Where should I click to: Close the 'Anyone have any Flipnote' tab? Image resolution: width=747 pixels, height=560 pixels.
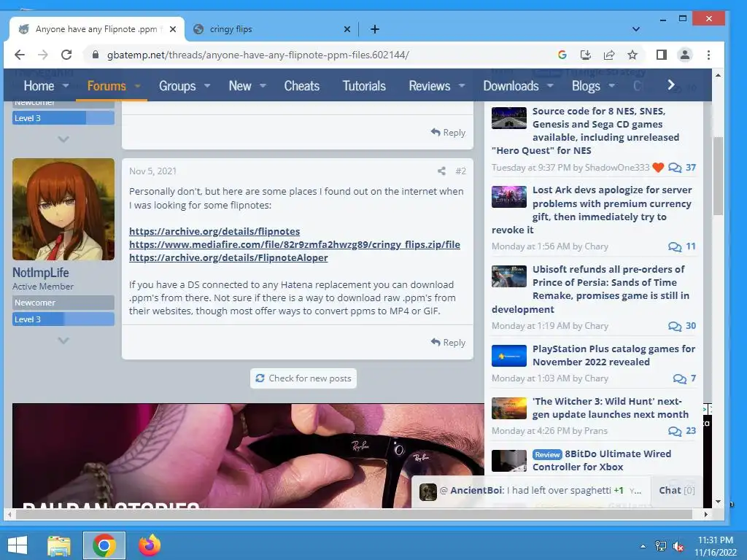173,29
